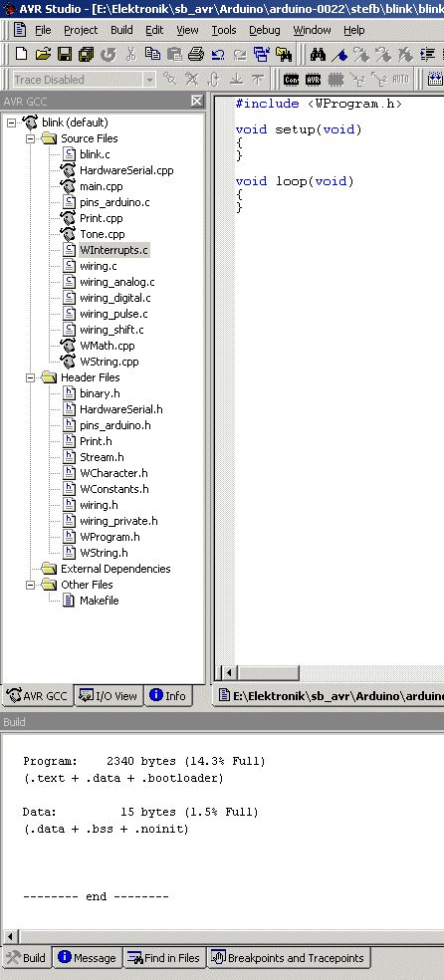Collapse the Other Files tree node
This screenshot has height=980, width=444.
tap(30, 585)
